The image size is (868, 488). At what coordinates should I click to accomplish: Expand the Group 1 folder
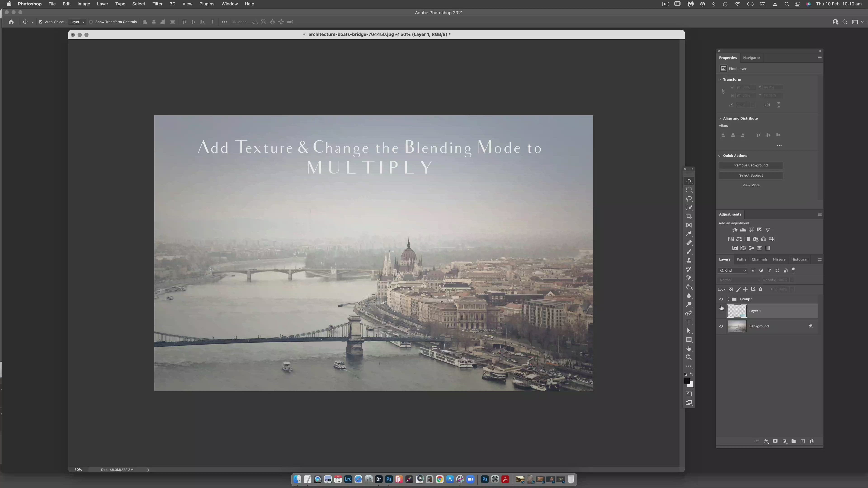point(729,299)
